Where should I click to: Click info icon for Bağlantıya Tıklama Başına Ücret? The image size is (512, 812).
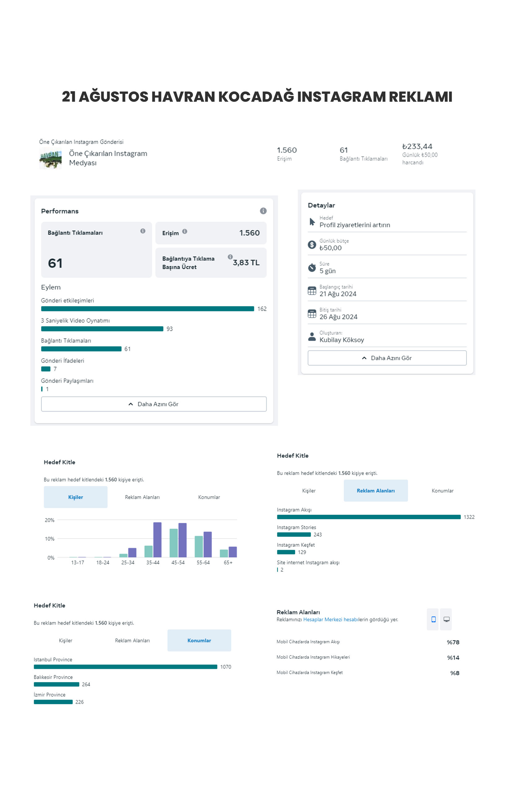point(230,257)
